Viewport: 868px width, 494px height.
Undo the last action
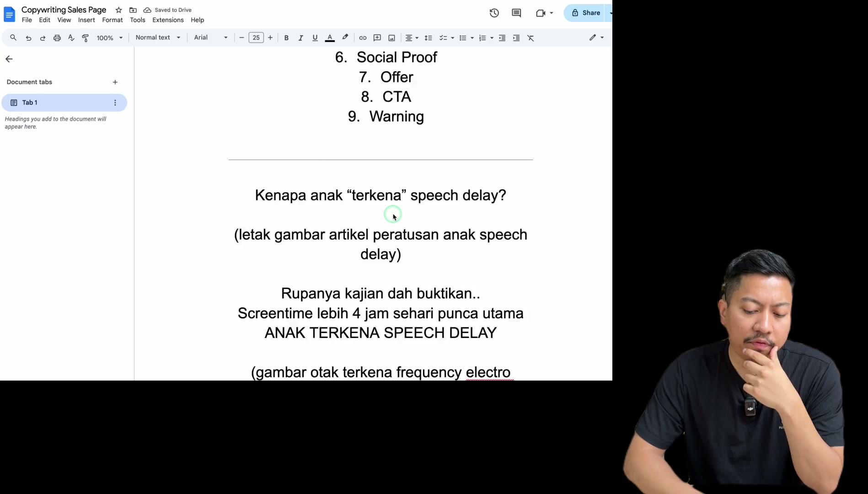[28, 38]
